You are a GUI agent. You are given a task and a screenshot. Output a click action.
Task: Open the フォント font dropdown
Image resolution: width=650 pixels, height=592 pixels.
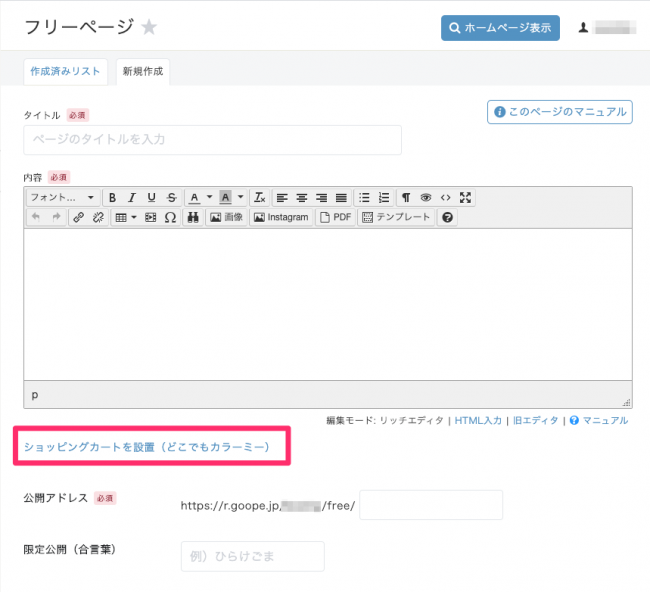63,197
